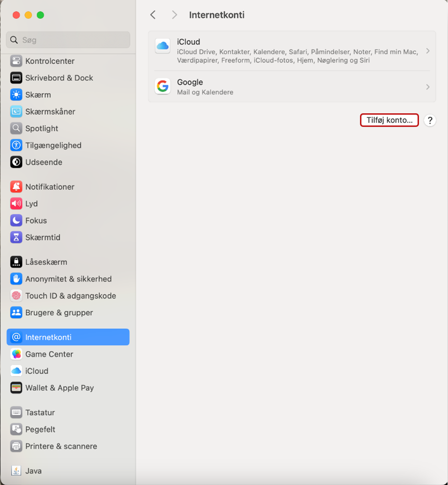
Task: Open the Skærm display icon
Action: coord(16,95)
